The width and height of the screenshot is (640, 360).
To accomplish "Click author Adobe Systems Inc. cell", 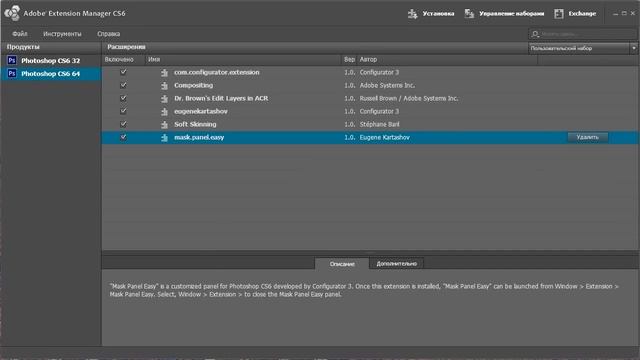I will click(x=387, y=85).
